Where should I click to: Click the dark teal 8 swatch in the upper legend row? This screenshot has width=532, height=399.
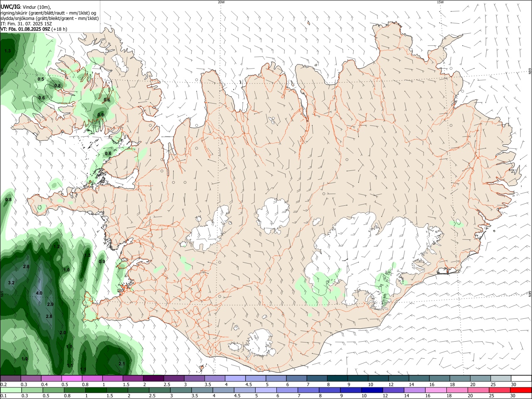point(337,378)
